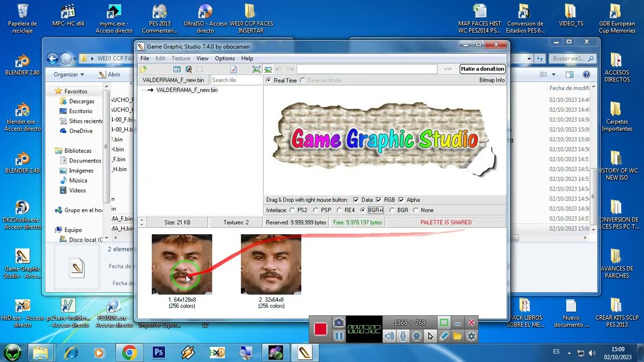
Task: Open the recorder settings gear
Action: tap(471, 336)
